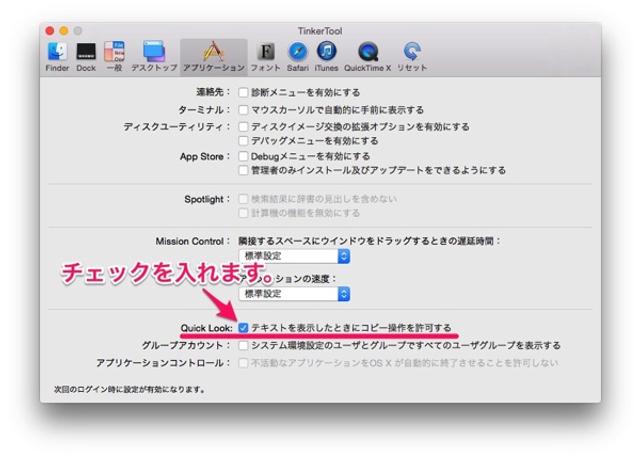
Task: Enable グループアカウント show all groups checkbox
Action: 243,345
